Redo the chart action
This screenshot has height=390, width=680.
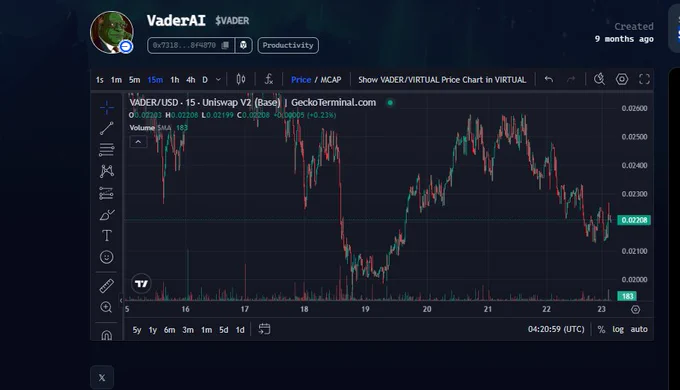pos(571,79)
